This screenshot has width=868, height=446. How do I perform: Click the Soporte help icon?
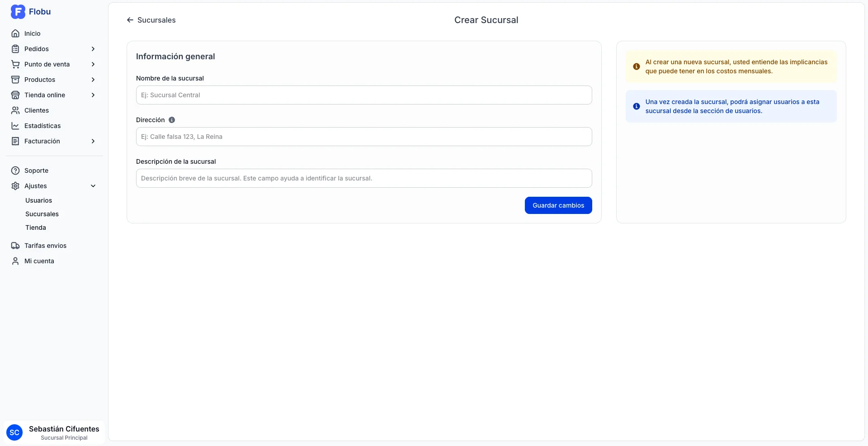point(15,171)
